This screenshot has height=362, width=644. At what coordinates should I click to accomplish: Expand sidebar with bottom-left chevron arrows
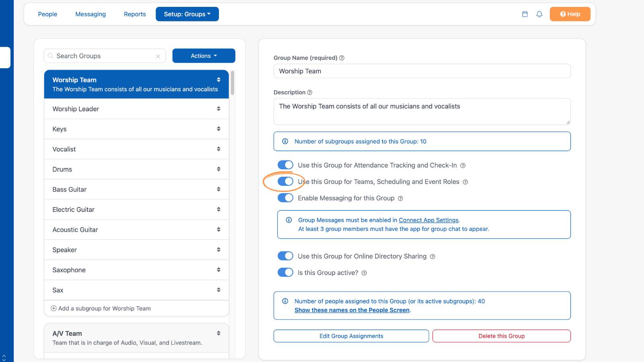coord(4,357)
